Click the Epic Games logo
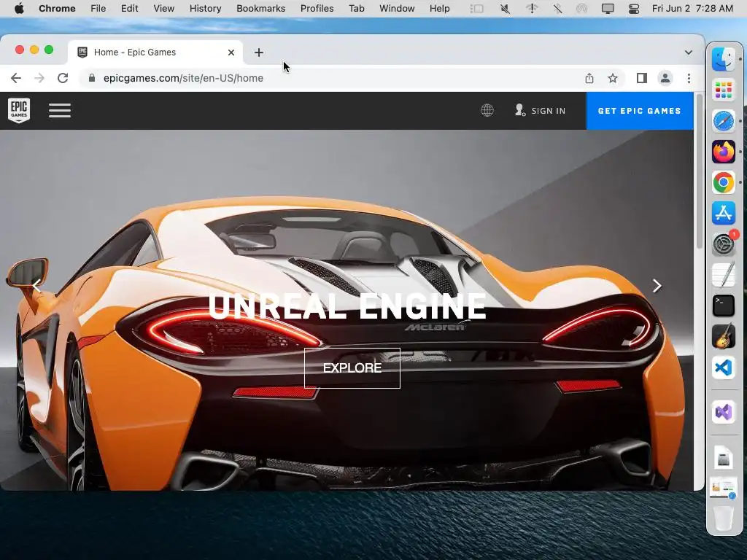This screenshot has width=747, height=560. (x=19, y=111)
